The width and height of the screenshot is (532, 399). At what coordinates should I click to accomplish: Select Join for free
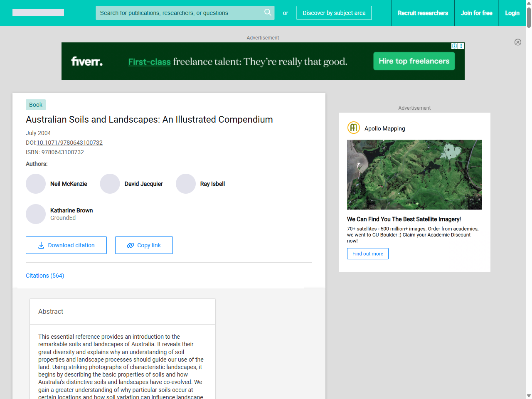click(x=476, y=13)
